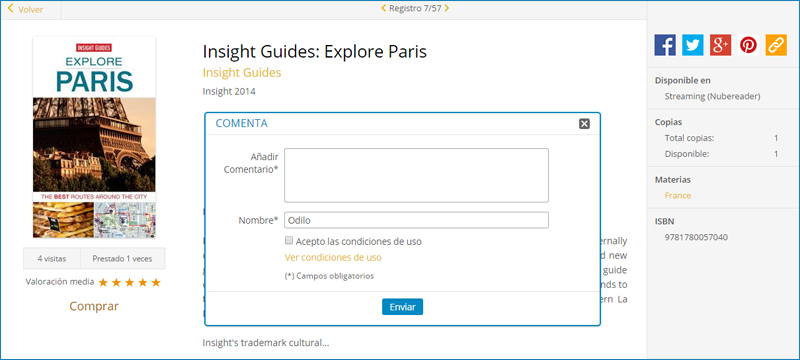Rate with the fourth star

click(143, 282)
